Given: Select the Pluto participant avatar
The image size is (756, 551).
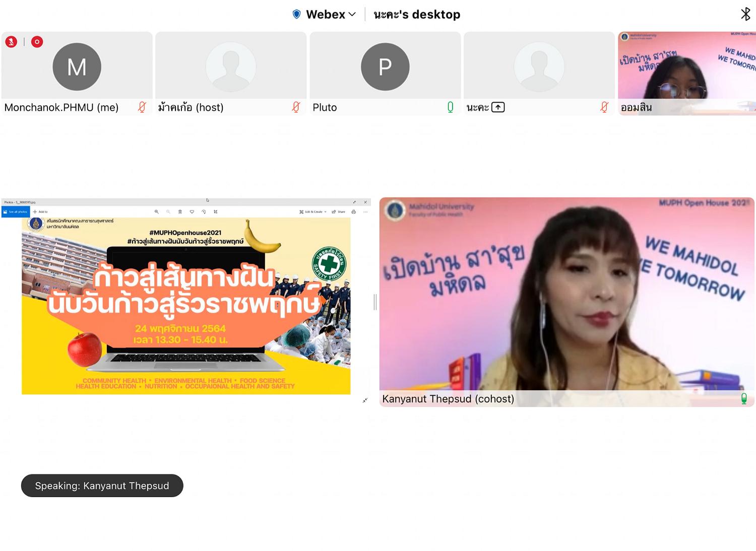Looking at the screenshot, I should 385,66.
